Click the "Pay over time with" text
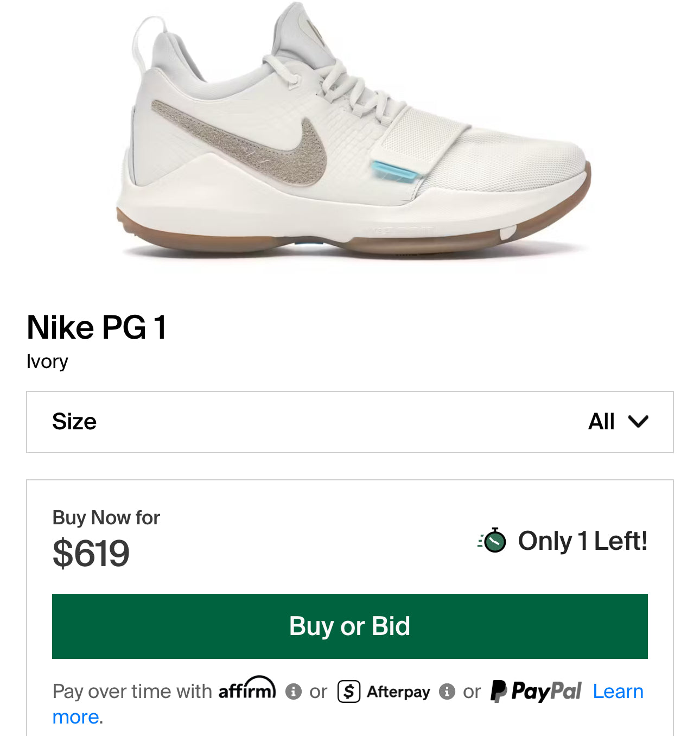 [132, 691]
